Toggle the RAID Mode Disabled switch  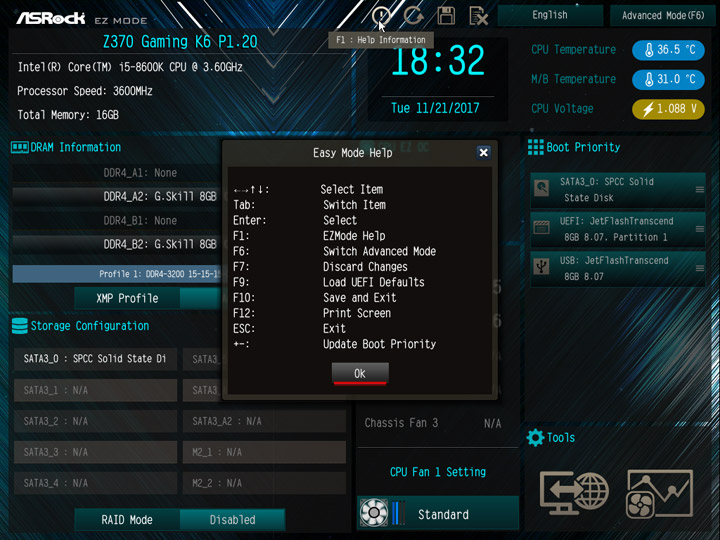(x=232, y=520)
